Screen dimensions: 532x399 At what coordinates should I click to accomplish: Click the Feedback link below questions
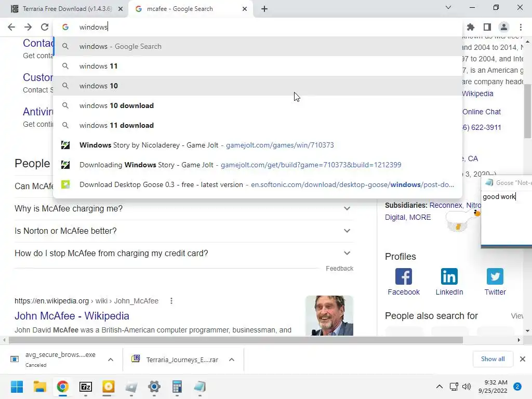tap(339, 269)
